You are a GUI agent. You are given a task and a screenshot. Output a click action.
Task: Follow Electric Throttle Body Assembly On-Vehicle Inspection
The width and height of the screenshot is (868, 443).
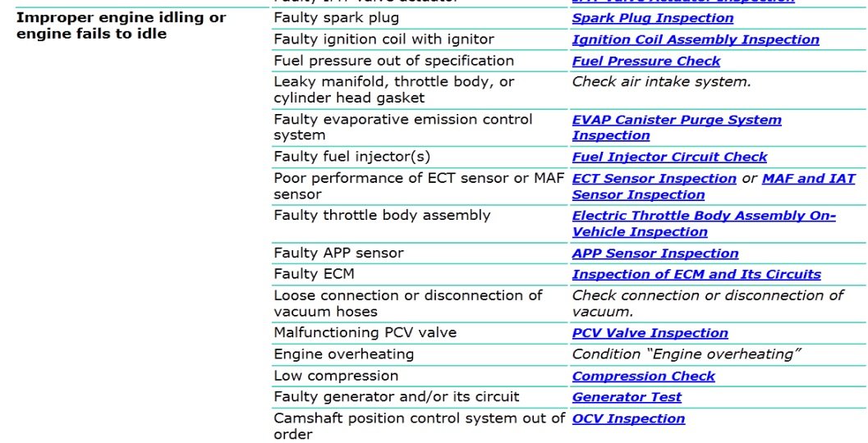704,223
